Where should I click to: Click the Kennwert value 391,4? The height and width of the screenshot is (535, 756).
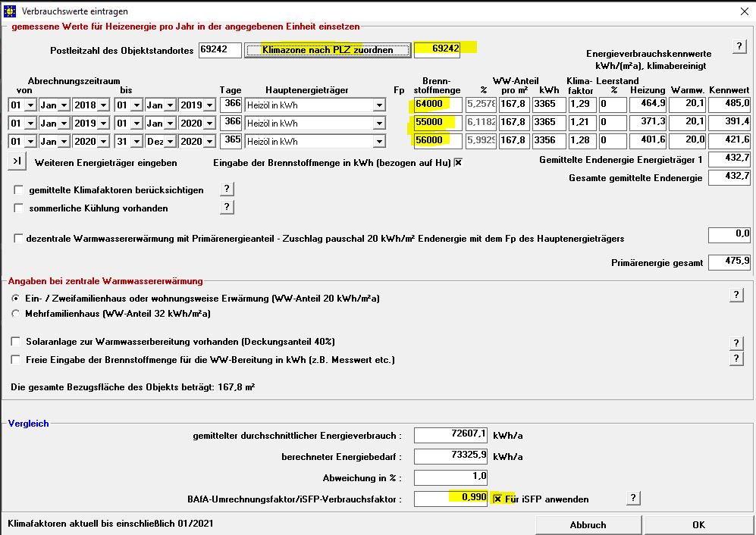coord(729,123)
